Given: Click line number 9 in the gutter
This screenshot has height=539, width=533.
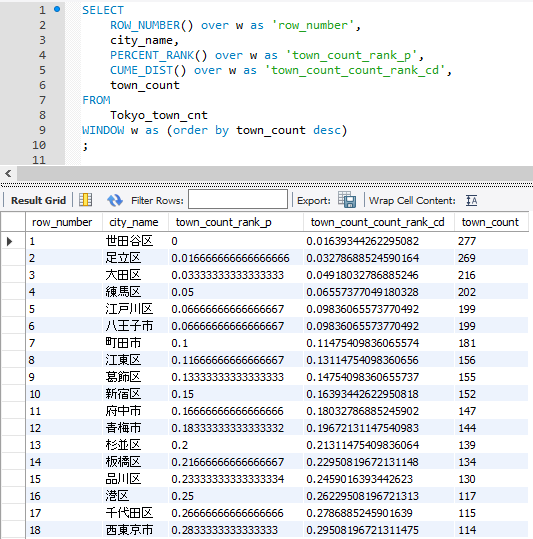Looking at the screenshot, I should [42, 130].
